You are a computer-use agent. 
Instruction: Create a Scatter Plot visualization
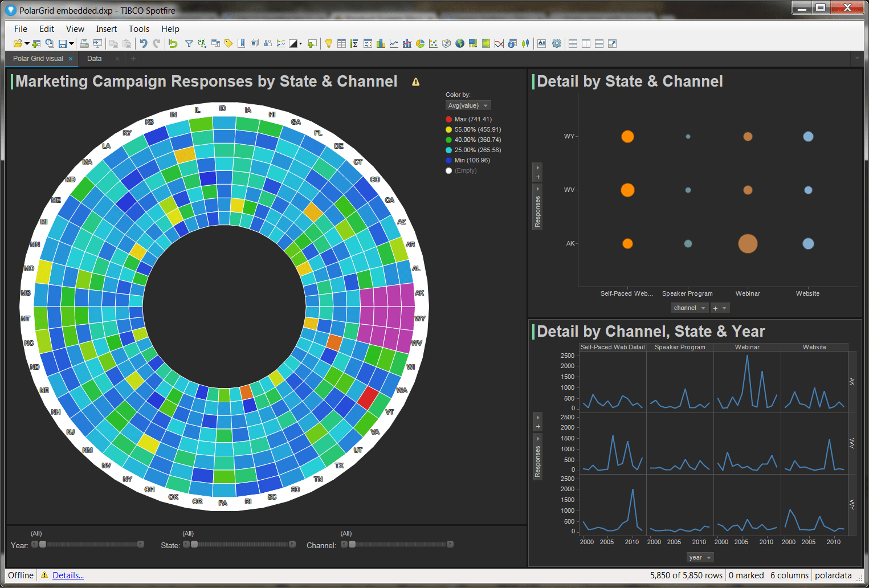tap(433, 43)
